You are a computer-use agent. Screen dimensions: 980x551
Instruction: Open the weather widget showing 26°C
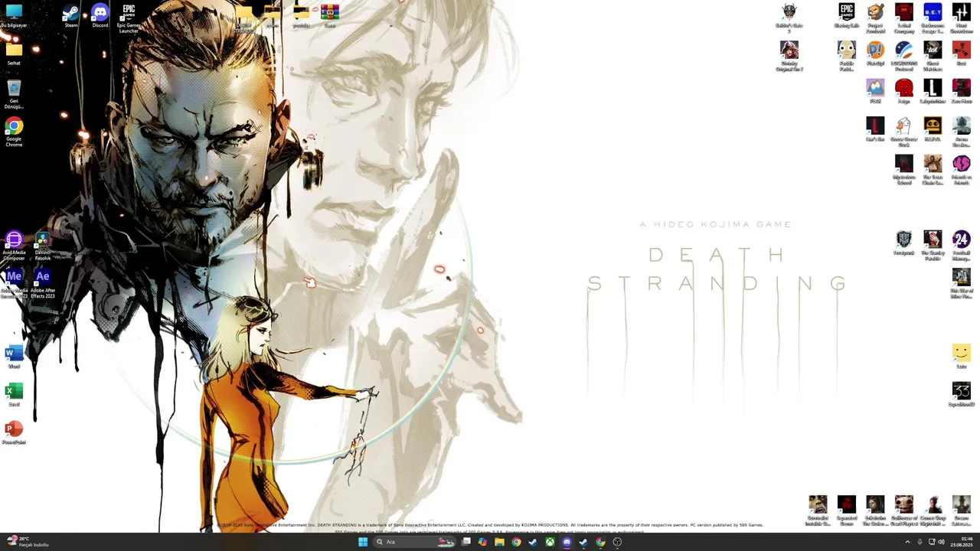pos(28,542)
